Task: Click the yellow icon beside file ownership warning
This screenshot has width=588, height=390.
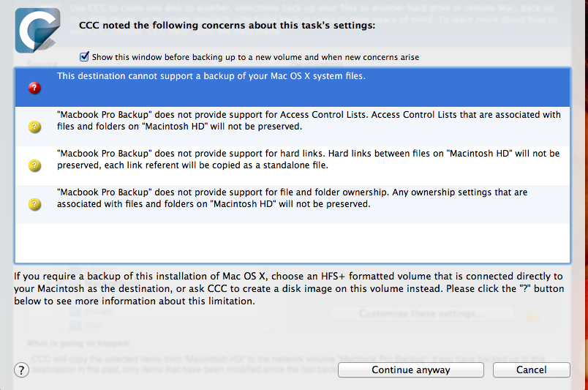Action: click(34, 204)
